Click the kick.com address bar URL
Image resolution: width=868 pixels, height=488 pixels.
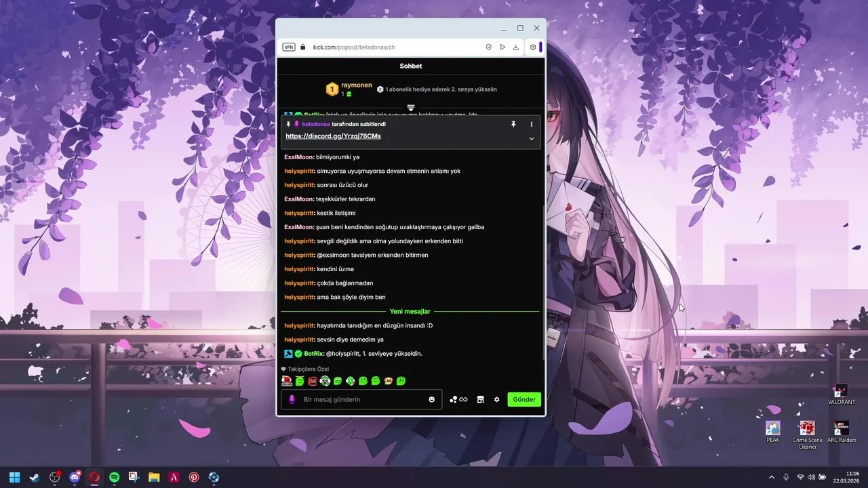click(353, 47)
